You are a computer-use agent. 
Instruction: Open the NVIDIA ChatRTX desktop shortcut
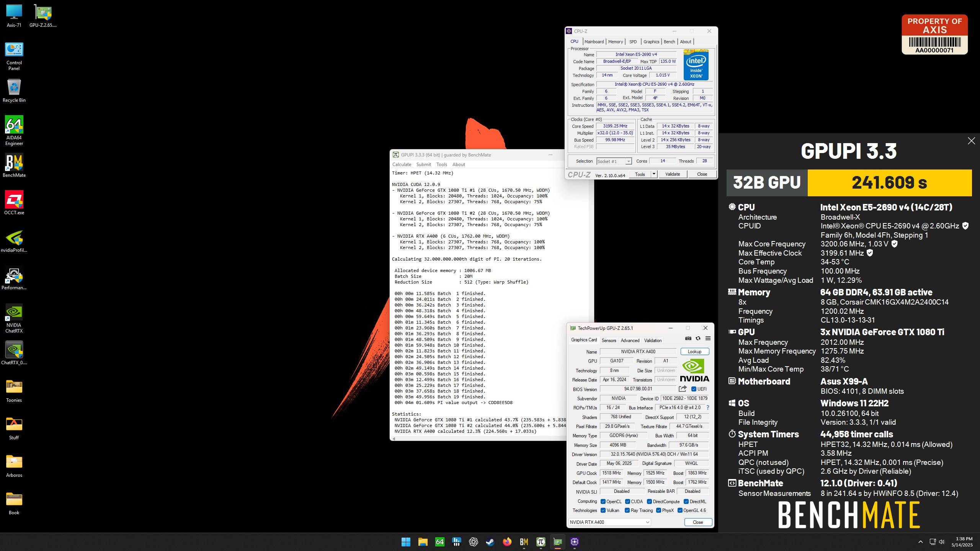[x=14, y=318]
